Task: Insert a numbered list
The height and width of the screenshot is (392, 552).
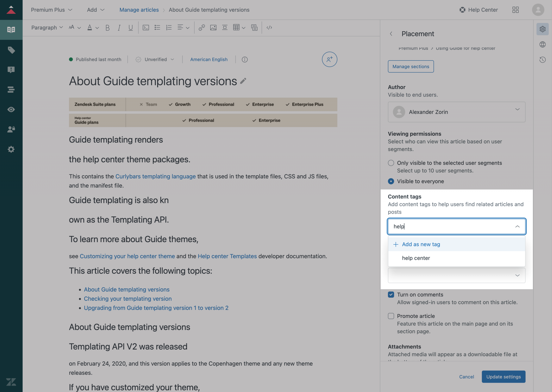Action: [x=169, y=28]
